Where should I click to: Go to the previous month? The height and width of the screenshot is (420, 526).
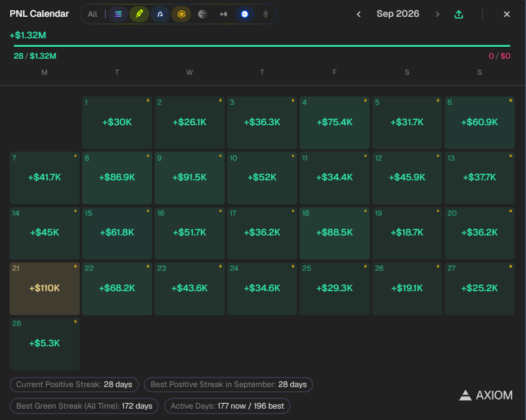(359, 14)
